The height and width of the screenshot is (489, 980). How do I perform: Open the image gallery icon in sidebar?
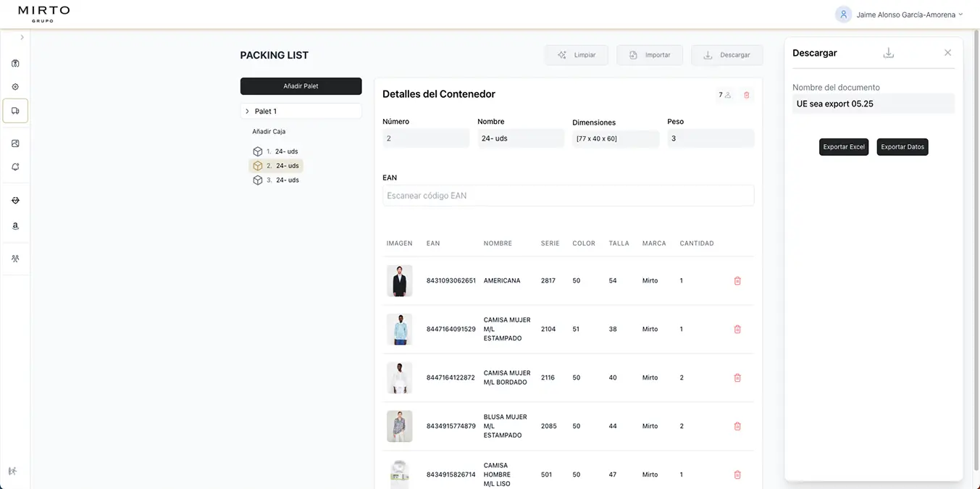point(15,143)
